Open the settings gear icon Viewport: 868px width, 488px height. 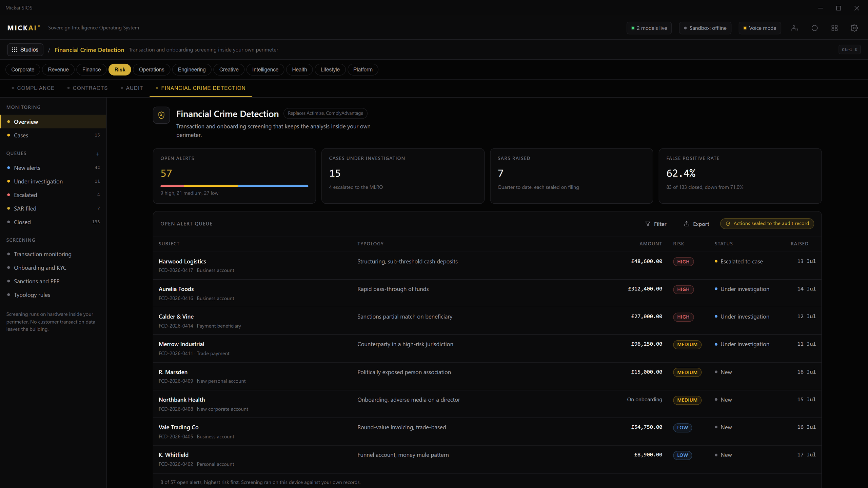[x=854, y=28]
